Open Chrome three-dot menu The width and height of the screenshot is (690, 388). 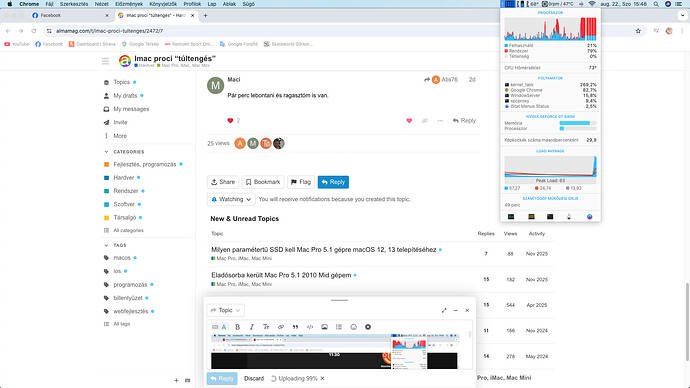point(682,31)
